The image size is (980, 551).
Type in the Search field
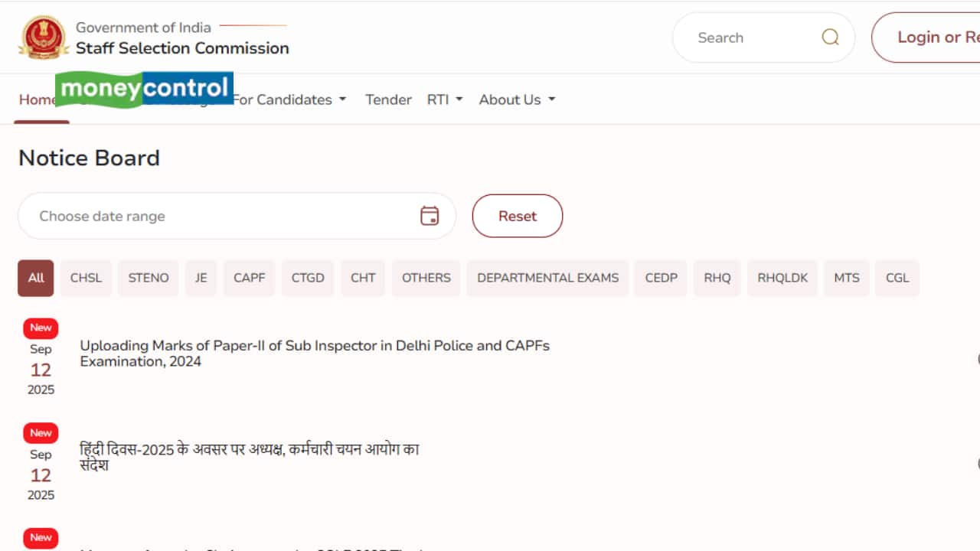tap(750, 37)
